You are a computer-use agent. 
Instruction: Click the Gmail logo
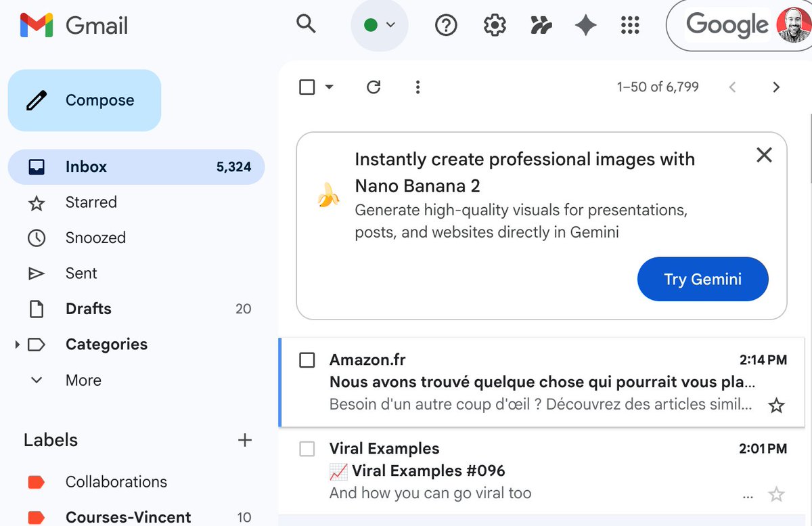point(74,26)
